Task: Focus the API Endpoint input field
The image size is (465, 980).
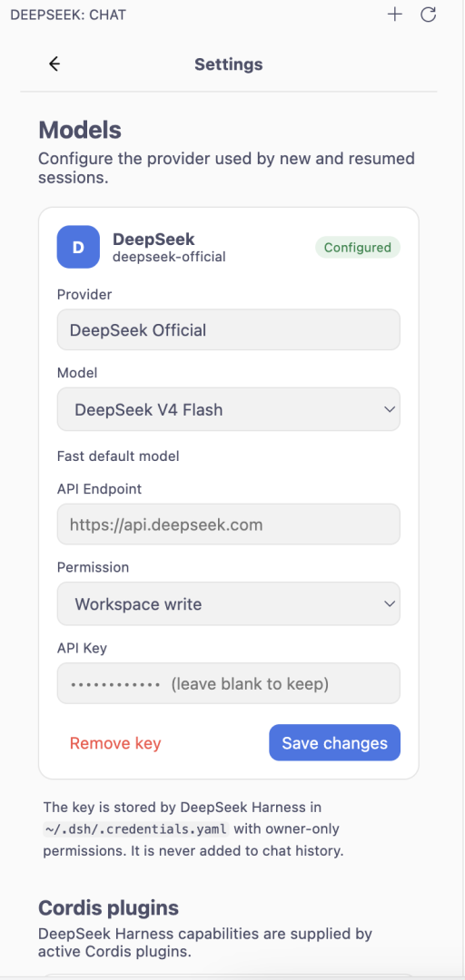Action: tap(229, 524)
